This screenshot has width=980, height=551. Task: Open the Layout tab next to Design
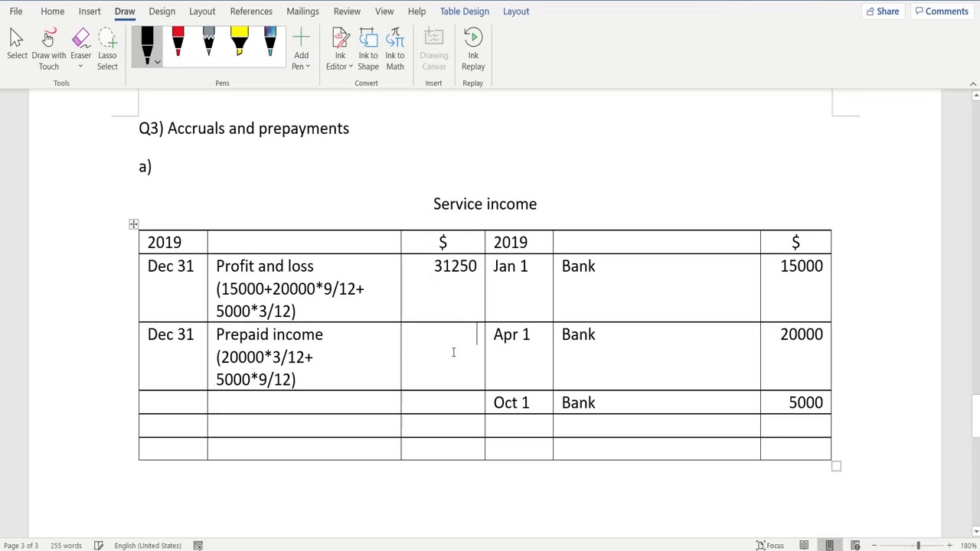[x=202, y=11]
